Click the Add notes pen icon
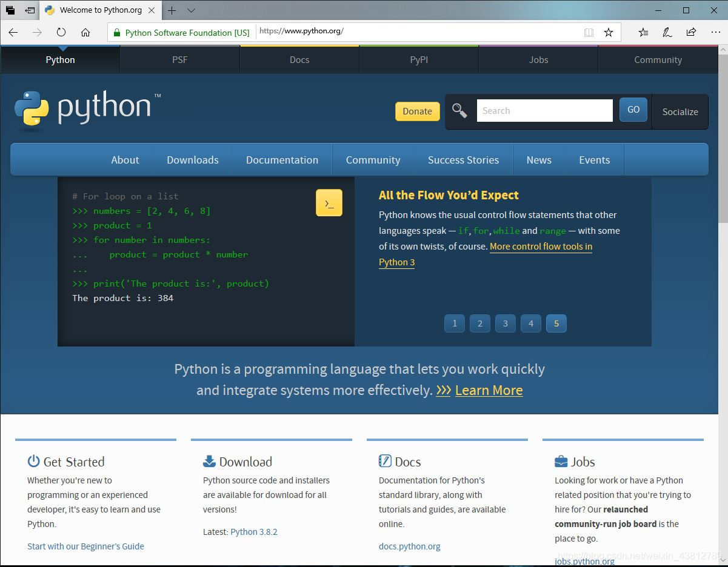728x567 pixels. [x=667, y=32]
